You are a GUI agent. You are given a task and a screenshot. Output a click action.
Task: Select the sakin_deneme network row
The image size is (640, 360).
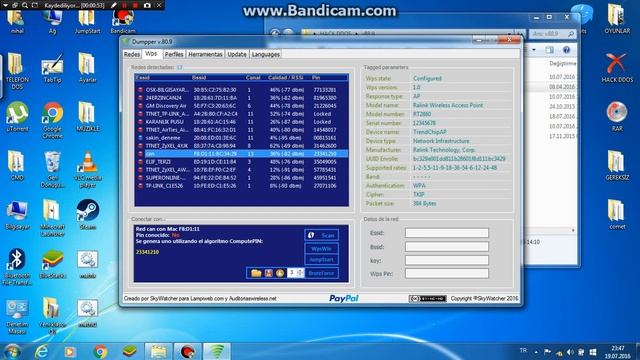(242, 138)
